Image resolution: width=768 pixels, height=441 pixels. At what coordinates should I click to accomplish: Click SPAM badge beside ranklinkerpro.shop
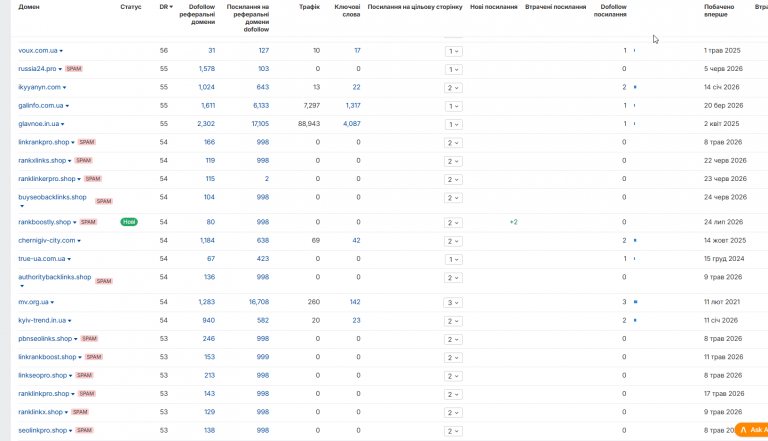click(93, 179)
